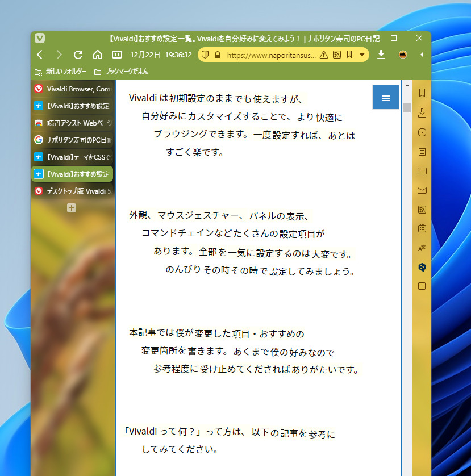Image resolution: width=471 pixels, height=476 pixels.
Task: Switch to the 【Vivaldi】テーマをCSSで tab
Action: 72,157
